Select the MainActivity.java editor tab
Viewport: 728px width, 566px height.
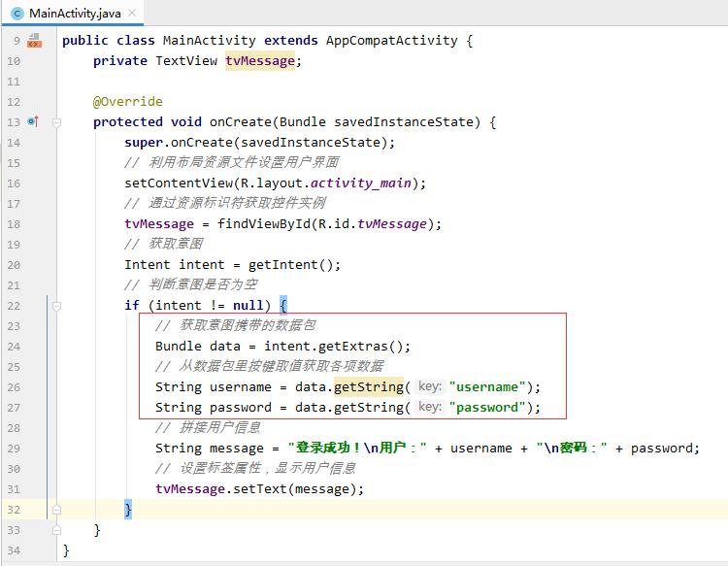click(x=73, y=13)
